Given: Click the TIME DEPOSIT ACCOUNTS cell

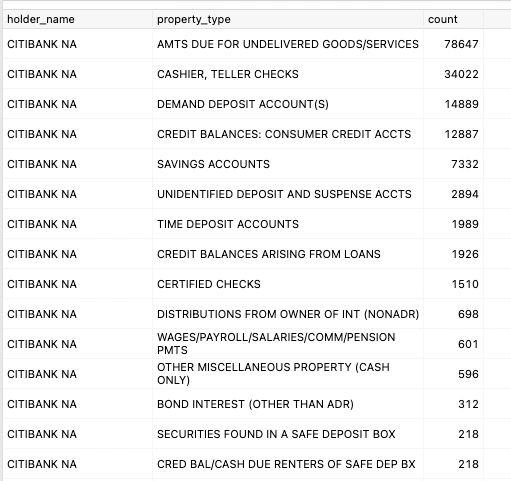Looking at the screenshot, I should point(288,224).
